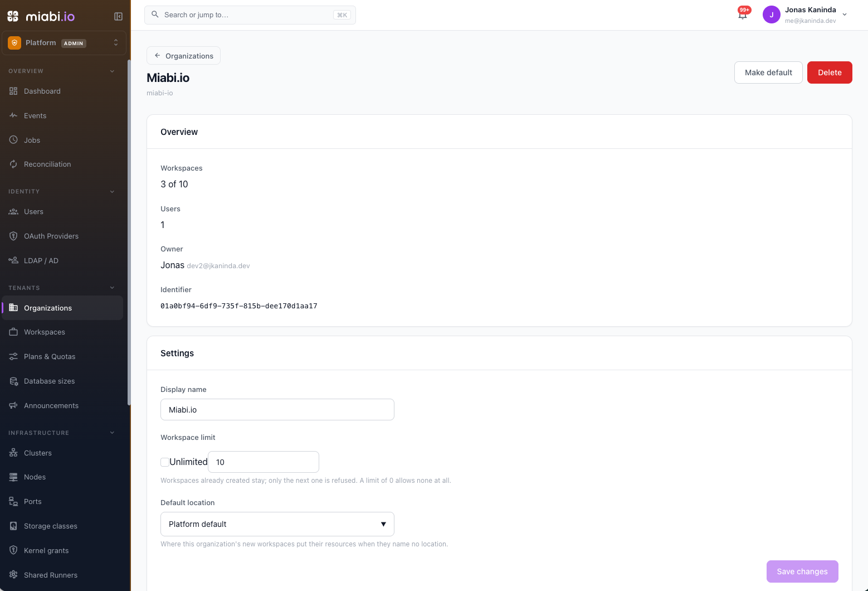This screenshot has height=591, width=868.
Task: Click the Workspaces briefcase icon
Action: 13,332
